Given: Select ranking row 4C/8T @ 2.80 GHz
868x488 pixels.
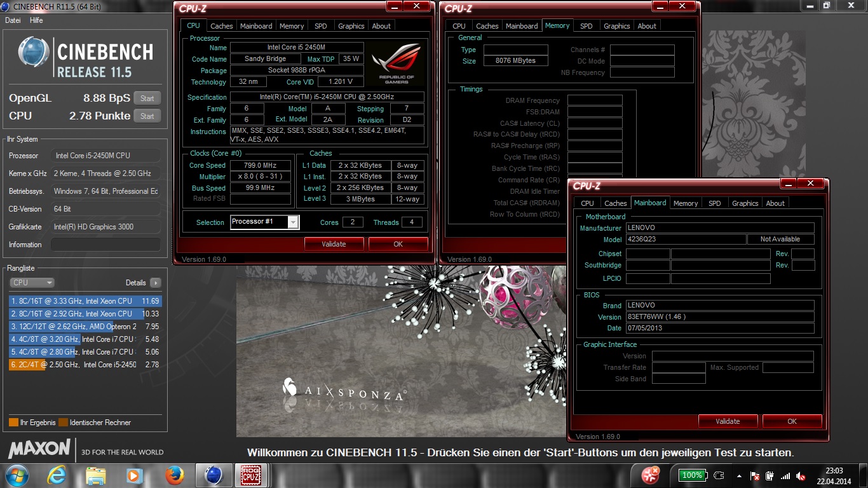Looking at the screenshot, I should (85, 352).
